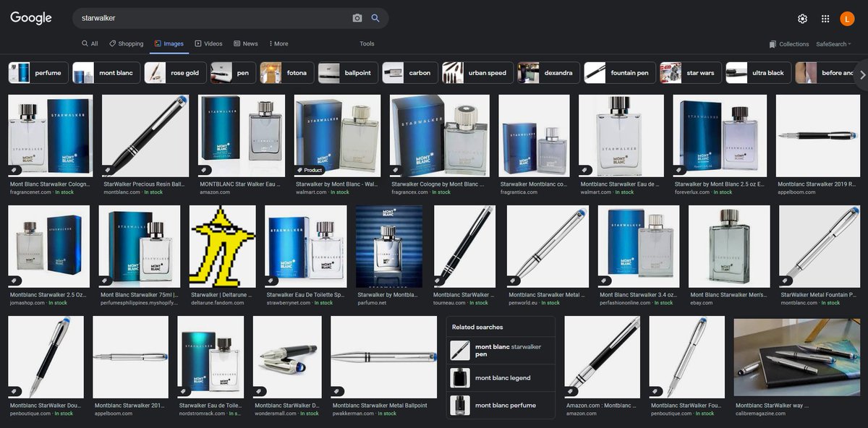
Task: Filter results by rose gold chip
Action: [x=176, y=73]
